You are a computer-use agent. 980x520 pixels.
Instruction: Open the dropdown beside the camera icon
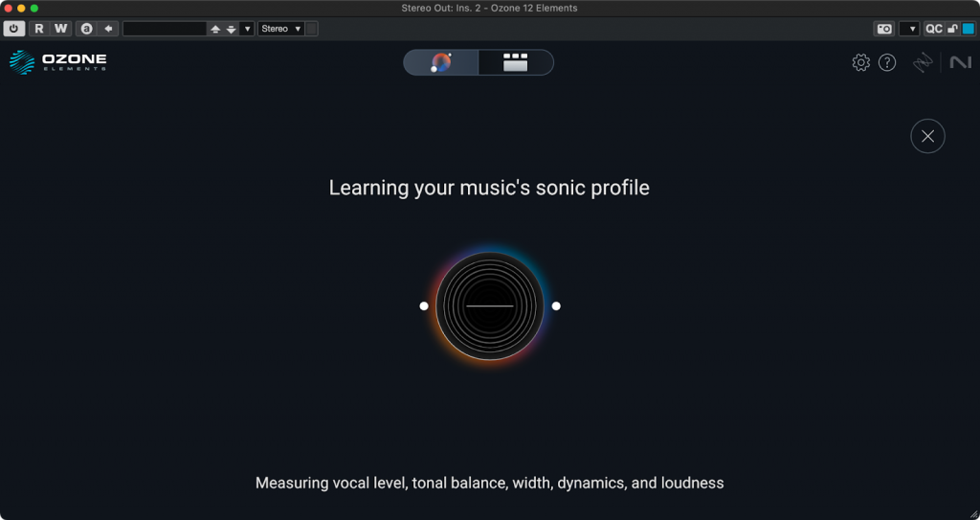[908, 29]
